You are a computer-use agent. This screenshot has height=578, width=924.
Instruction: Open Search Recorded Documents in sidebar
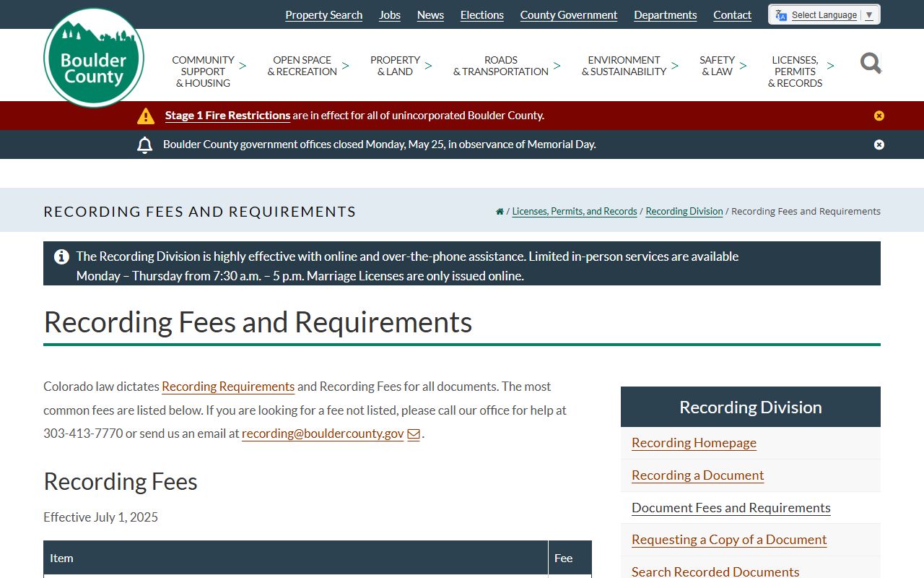point(715,571)
